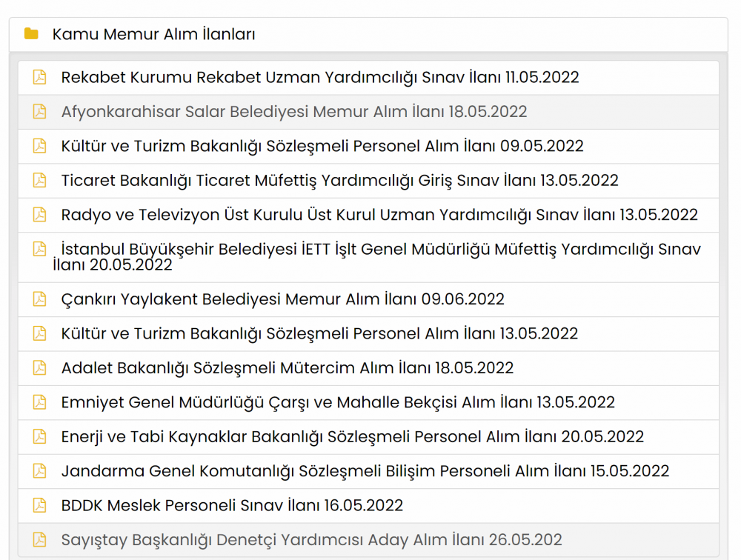Click the yellow folder icon beside Kamu Memur Alım İlanları
Screen dimensions: 741x560
tap(31, 33)
